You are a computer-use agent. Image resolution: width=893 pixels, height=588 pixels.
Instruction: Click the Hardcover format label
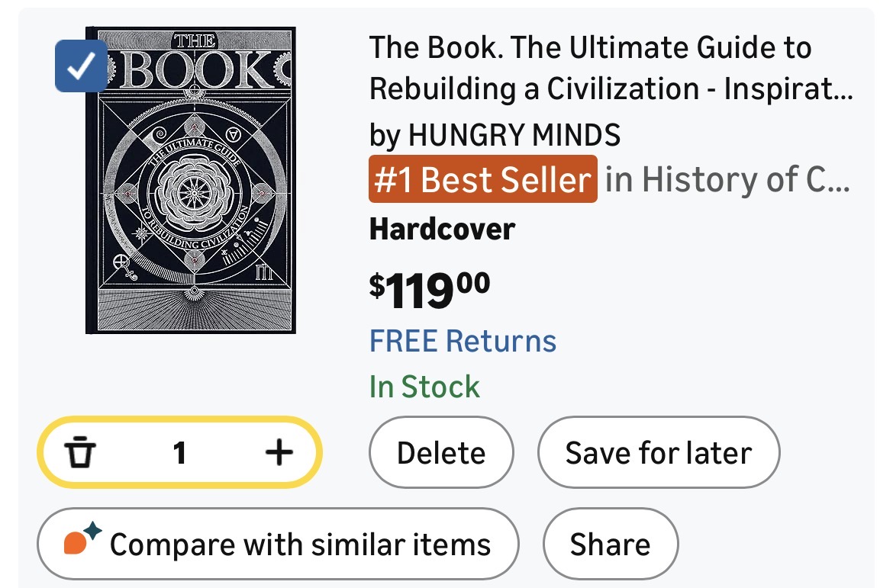coord(442,229)
